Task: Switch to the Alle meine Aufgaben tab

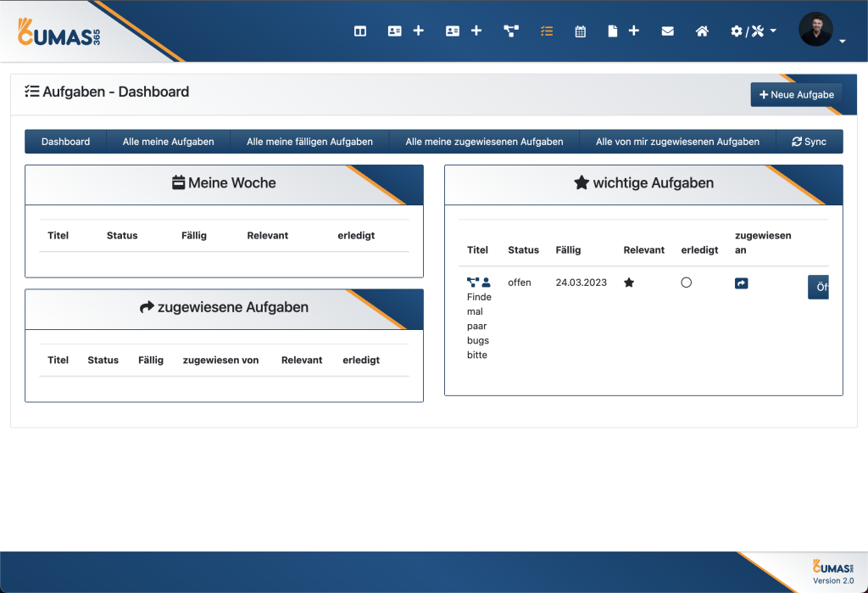Action: coord(168,142)
